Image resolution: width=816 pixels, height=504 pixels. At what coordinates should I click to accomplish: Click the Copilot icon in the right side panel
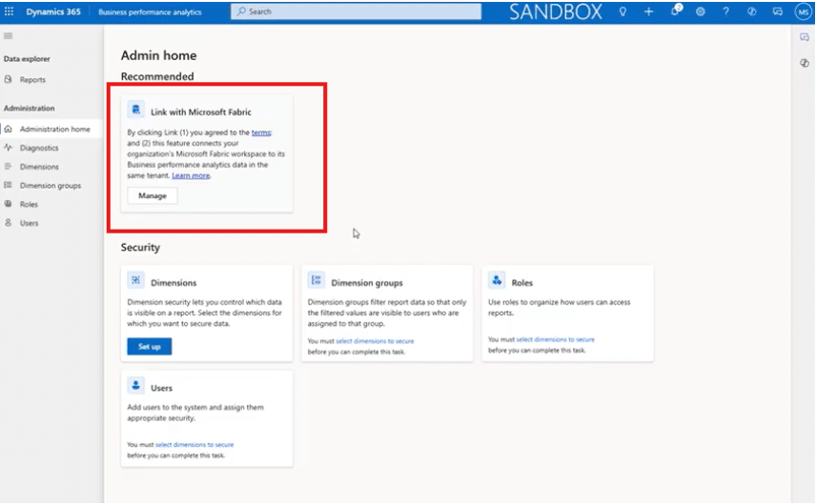[805, 62]
